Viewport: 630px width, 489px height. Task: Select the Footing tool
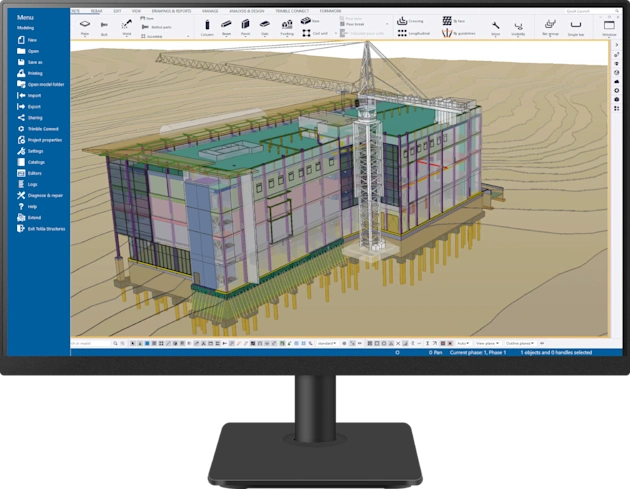coord(287,28)
